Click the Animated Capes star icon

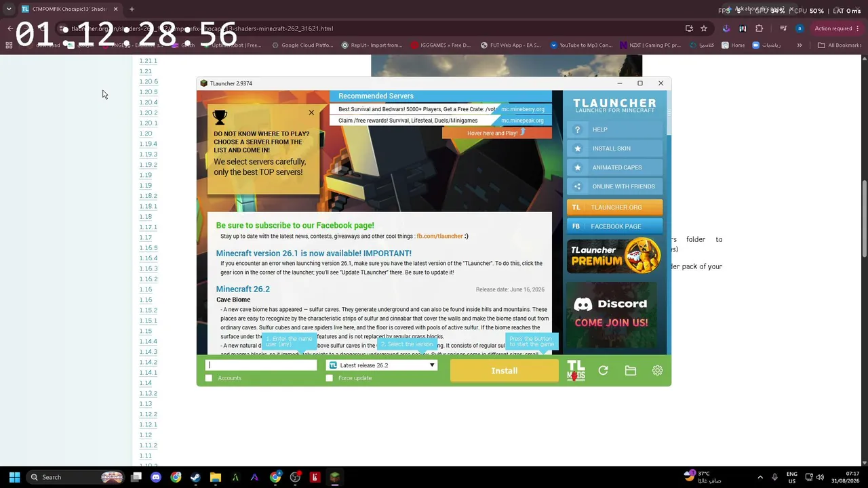[578, 167]
